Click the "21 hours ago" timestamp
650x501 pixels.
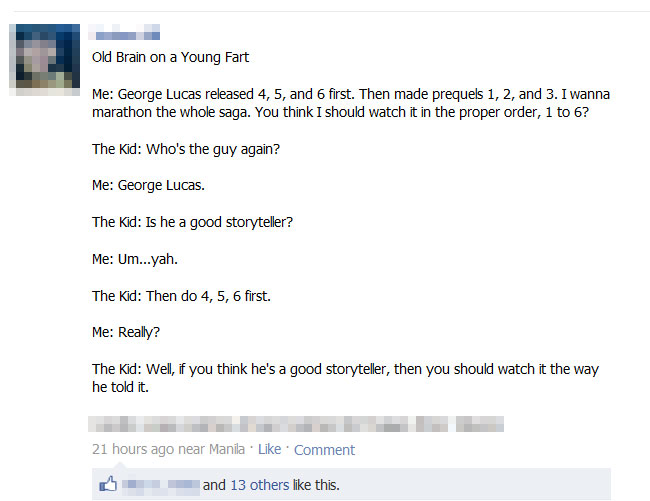[133, 450]
